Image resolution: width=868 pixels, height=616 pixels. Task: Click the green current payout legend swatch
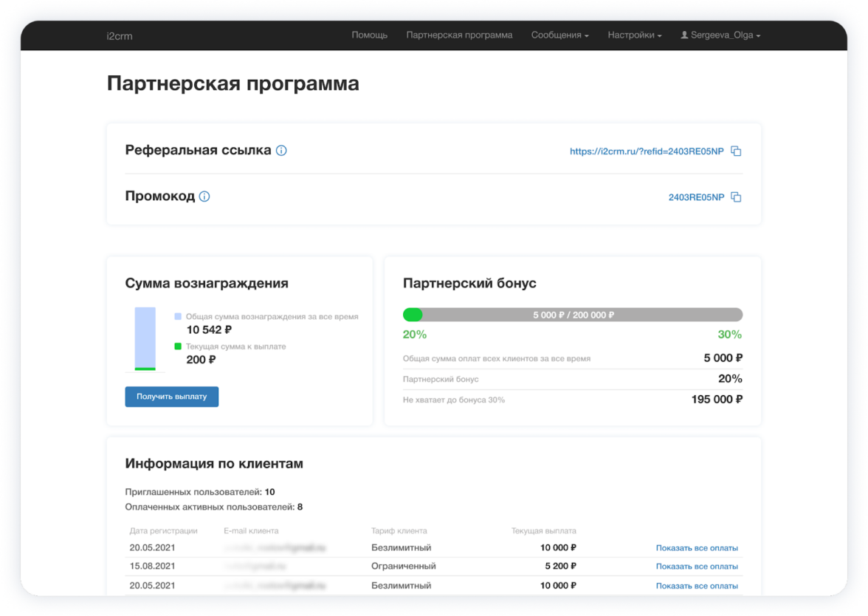click(178, 346)
